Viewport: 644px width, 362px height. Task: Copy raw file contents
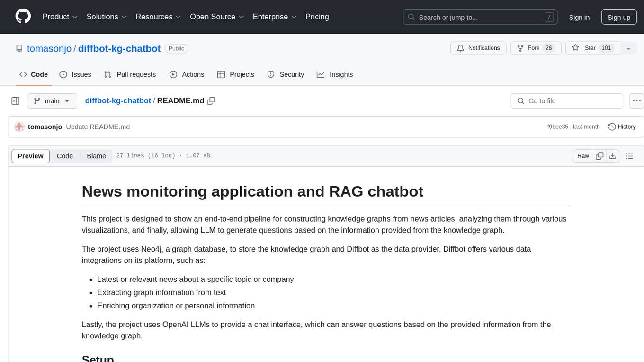[x=599, y=156]
